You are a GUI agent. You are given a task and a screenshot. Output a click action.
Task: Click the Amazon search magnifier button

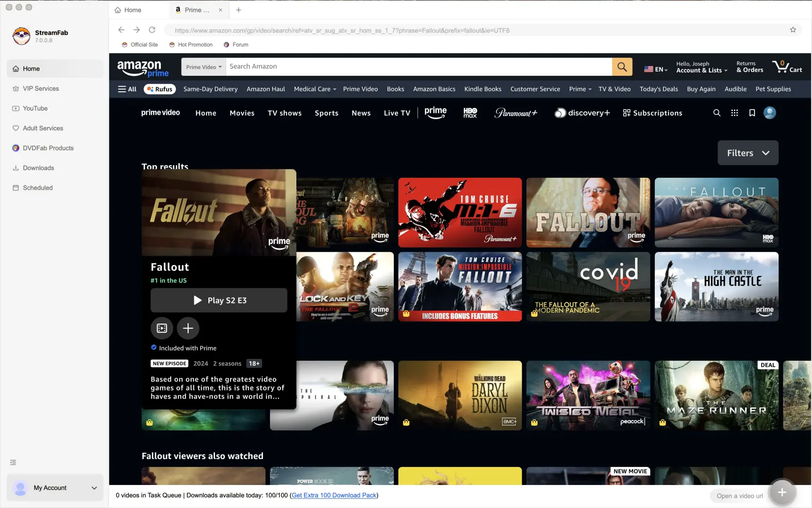pyautogui.click(x=622, y=67)
